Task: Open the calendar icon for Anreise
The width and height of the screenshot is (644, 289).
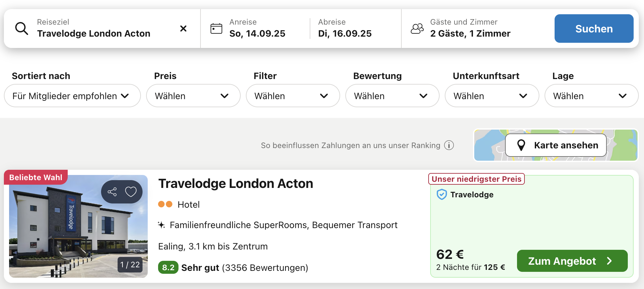Action: click(216, 29)
